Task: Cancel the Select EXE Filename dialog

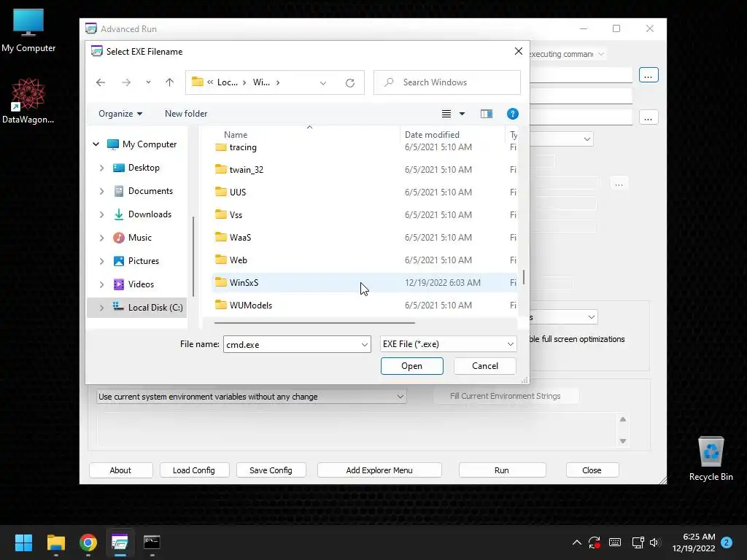Action: click(485, 366)
